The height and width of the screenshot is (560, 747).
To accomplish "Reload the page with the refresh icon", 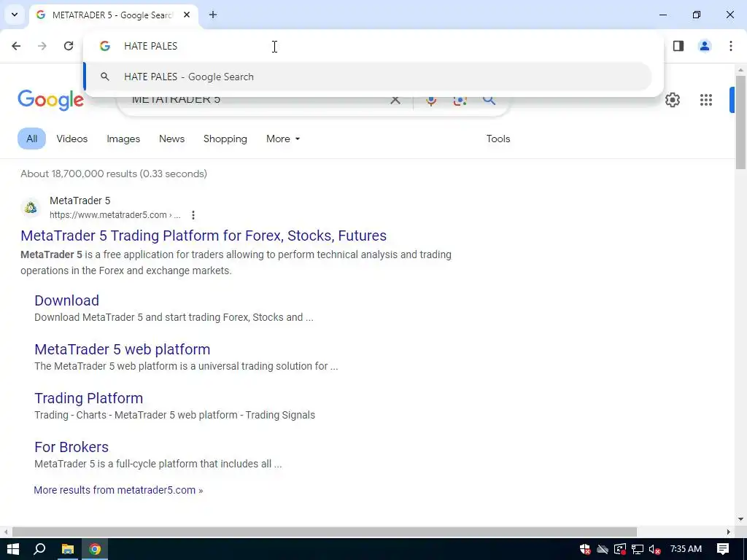I will [69, 46].
